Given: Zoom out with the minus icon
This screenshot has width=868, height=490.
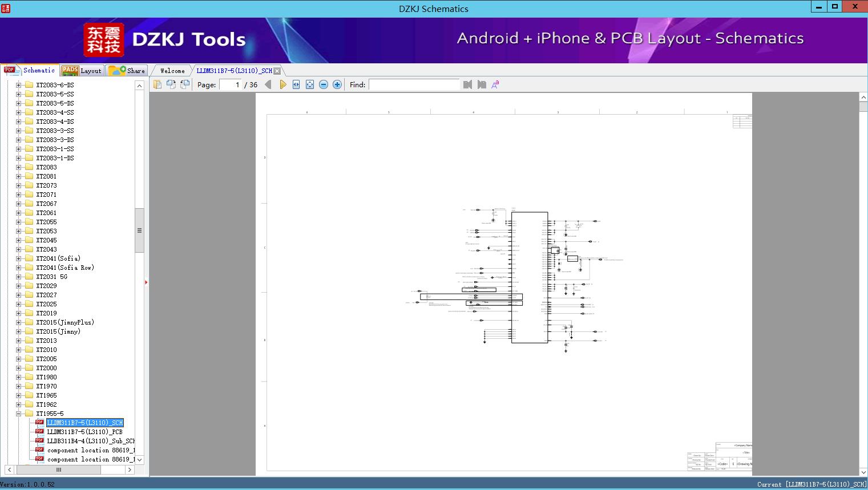Looking at the screenshot, I should (x=324, y=84).
